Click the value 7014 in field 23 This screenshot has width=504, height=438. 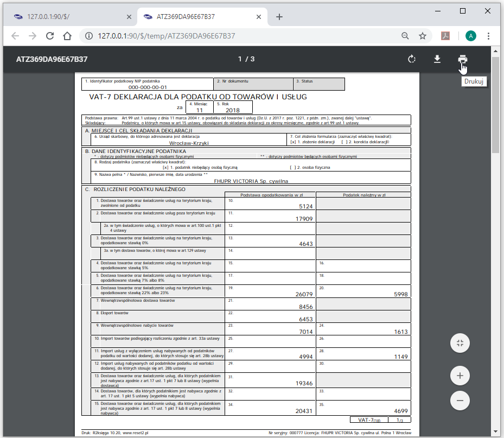(305, 332)
